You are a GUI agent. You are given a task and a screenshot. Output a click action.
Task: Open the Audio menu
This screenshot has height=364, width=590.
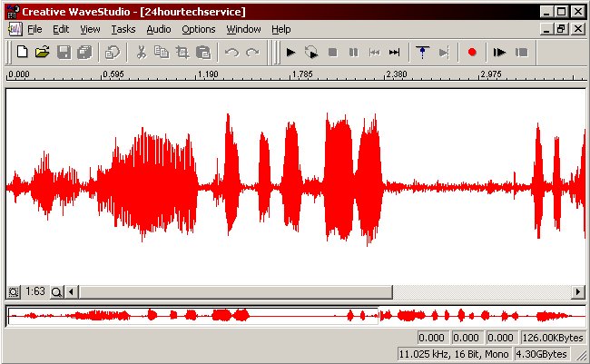(x=158, y=29)
